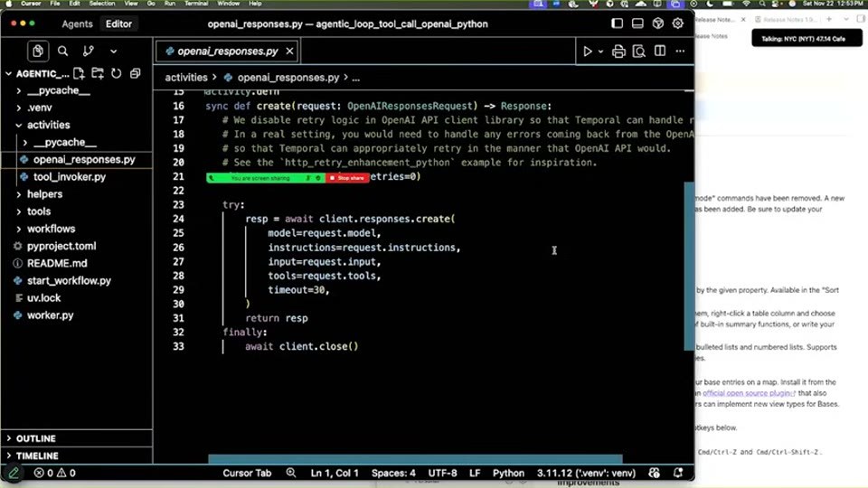Image resolution: width=868 pixels, height=488 pixels.
Task: Open the Cursor settings gear icon
Action: (x=677, y=23)
